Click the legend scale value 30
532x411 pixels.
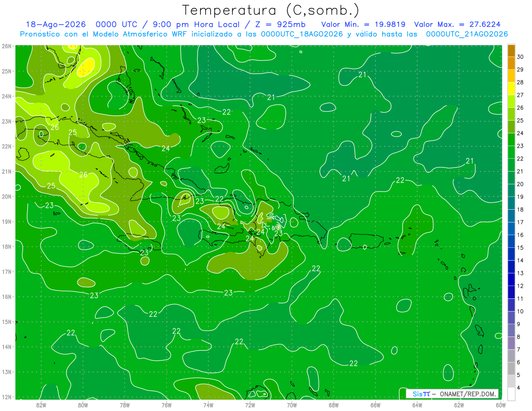click(520, 56)
